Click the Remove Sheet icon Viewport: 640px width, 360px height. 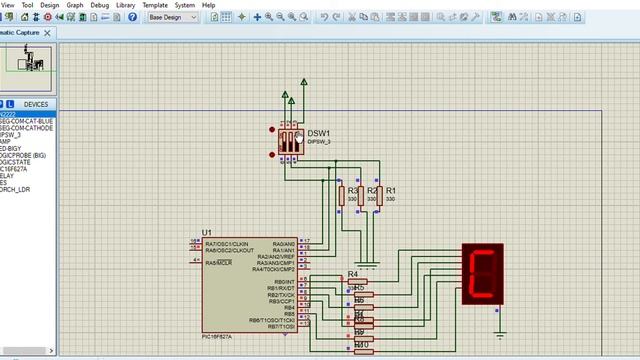551,17
